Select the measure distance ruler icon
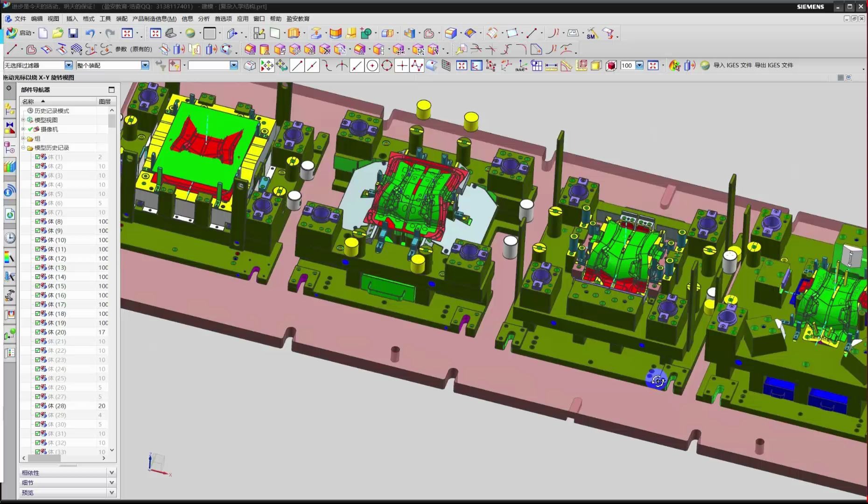 pyautogui.click(x=551, y=66)
